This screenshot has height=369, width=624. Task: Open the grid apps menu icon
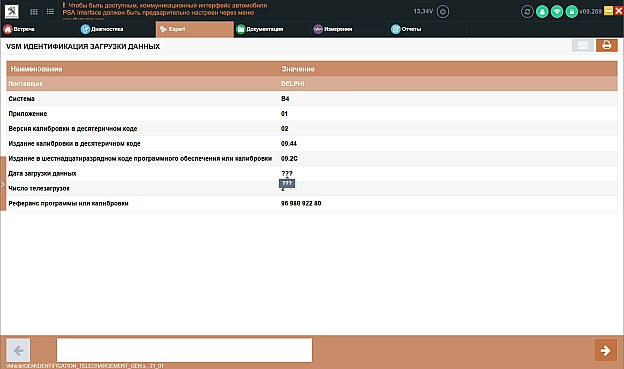[34, 12]
